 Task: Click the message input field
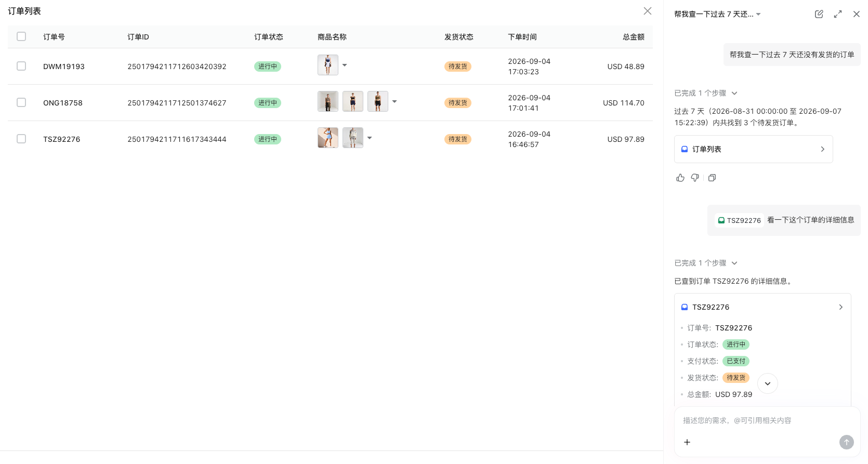(x=767, y=420)
